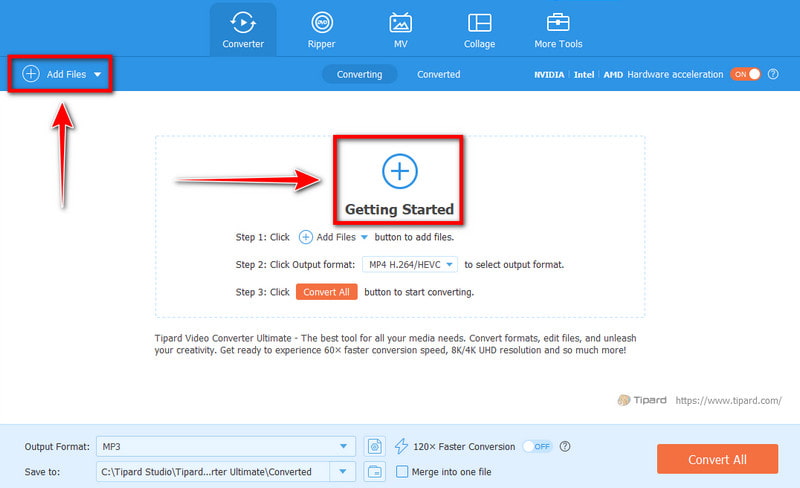Open the Converter tab
The width and height of the screenshot is (800, 488).
[243, 31]
